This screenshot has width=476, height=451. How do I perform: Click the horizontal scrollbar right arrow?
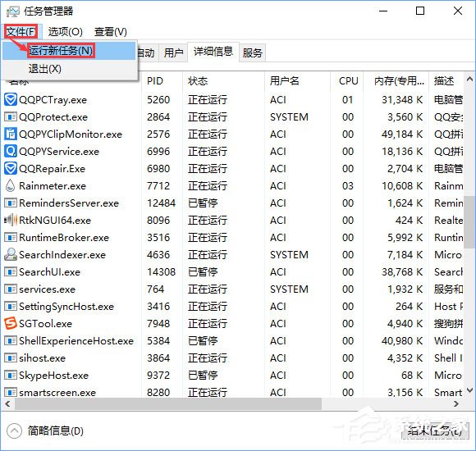(x=456, y=404)
